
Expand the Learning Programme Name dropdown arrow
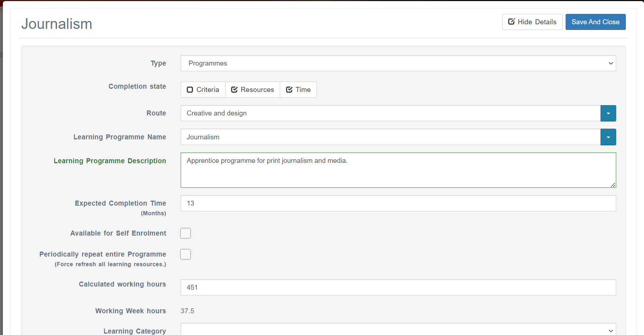pyautogui.click(x=608, y=137)
